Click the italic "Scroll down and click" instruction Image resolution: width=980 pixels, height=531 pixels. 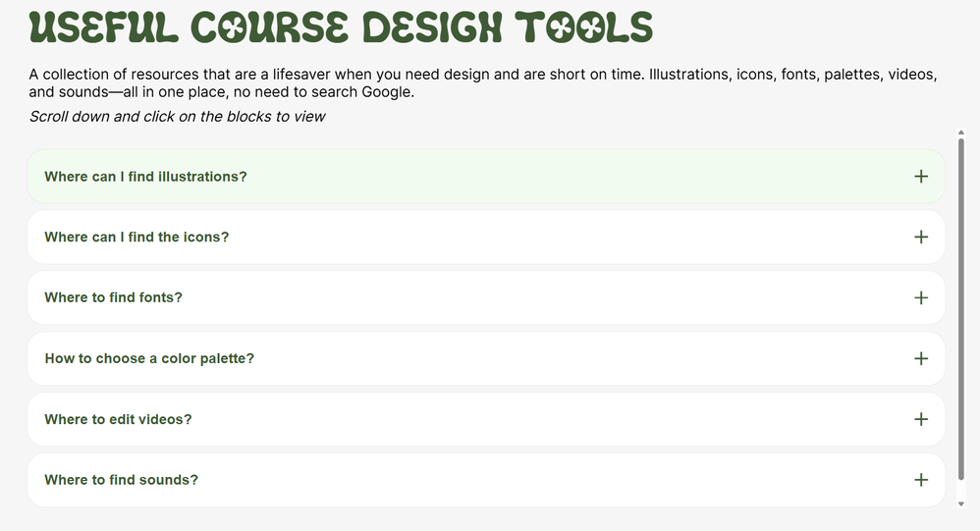coord(177,117)
